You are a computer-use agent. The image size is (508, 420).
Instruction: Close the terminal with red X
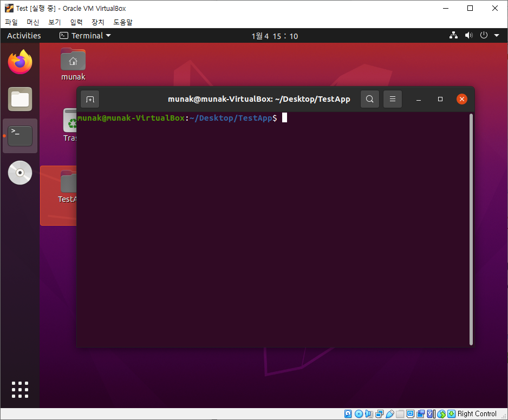461,99
